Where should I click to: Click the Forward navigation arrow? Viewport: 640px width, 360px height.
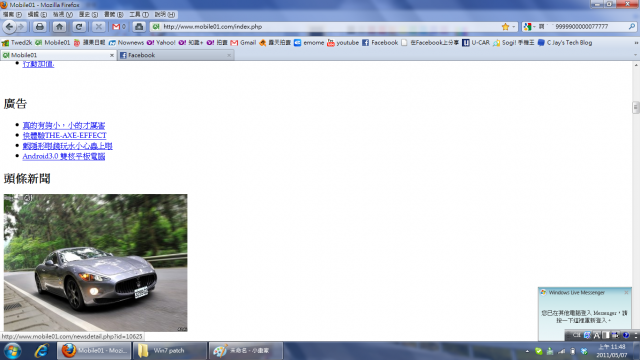tap(21, 27)
